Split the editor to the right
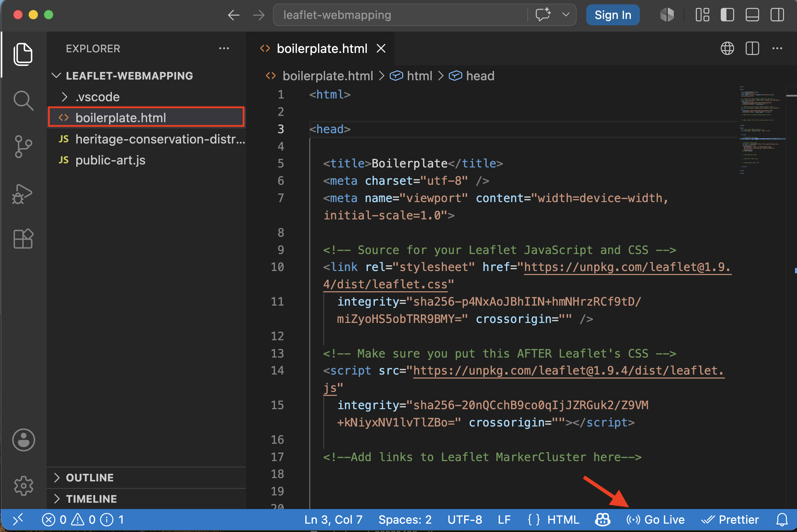Screen dimensions: 797x532 (752, 49)
